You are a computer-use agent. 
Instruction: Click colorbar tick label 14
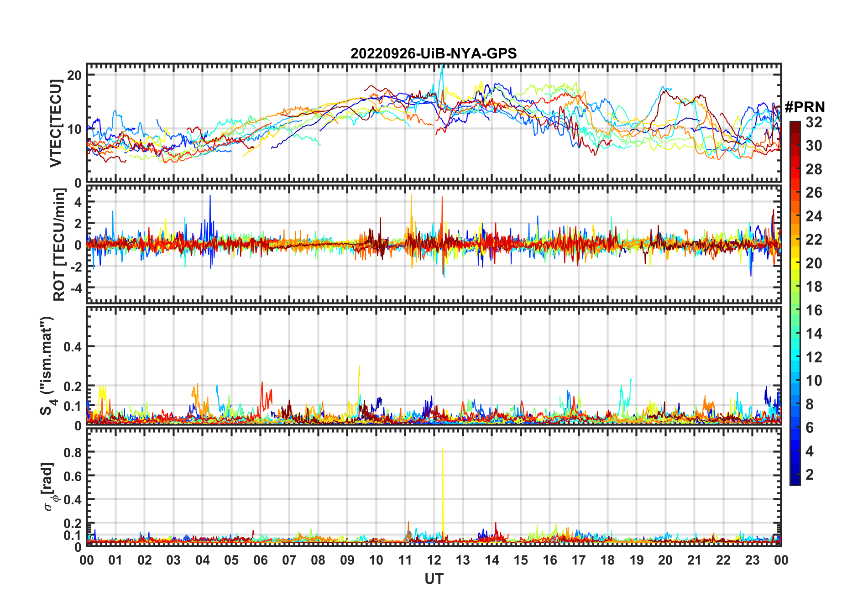814,334
